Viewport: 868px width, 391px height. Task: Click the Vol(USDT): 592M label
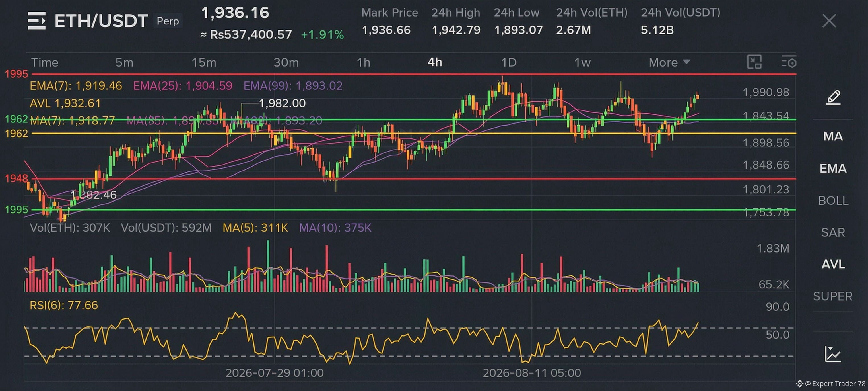[x=166, y=228]
